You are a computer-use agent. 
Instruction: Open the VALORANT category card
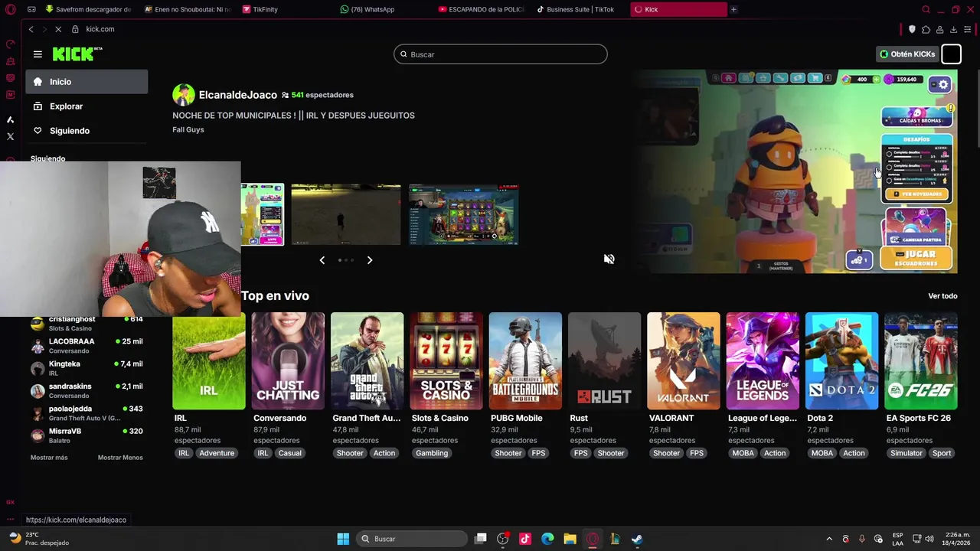click(x=684, y=361)
